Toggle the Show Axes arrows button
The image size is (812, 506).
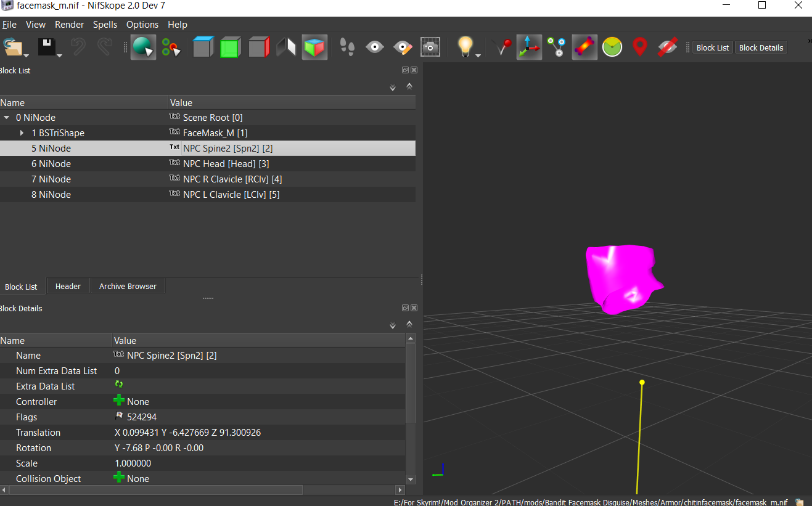[x=529, y=47]
